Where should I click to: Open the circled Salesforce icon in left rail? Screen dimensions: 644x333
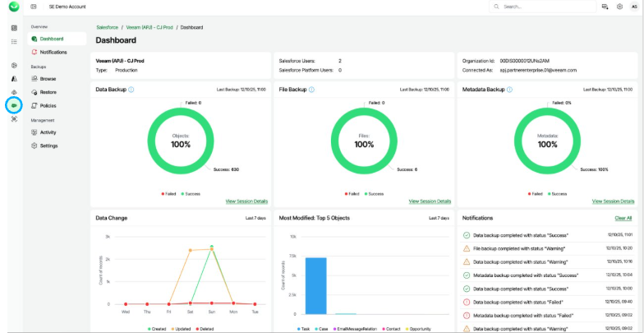pyautogui.click(x=14, y=105)
